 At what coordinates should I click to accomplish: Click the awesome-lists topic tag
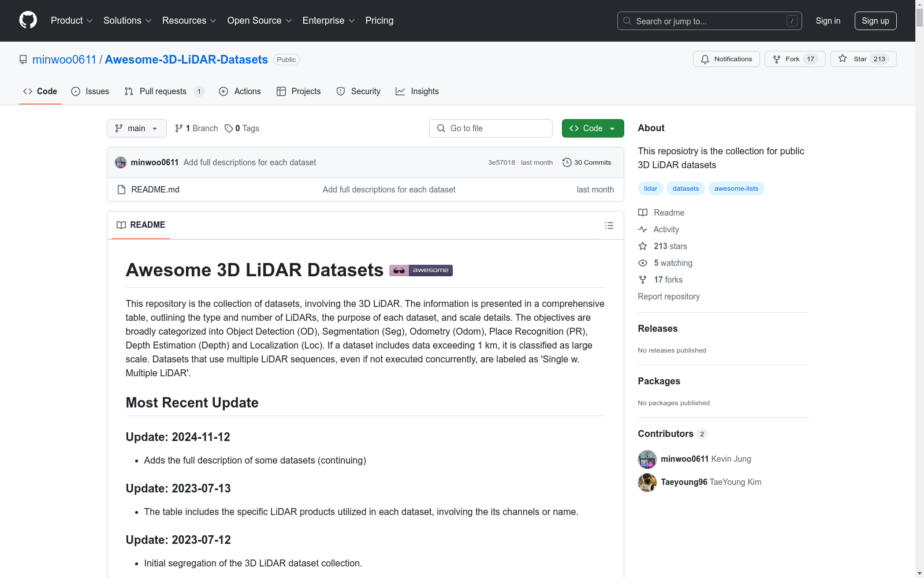(736, 188)
